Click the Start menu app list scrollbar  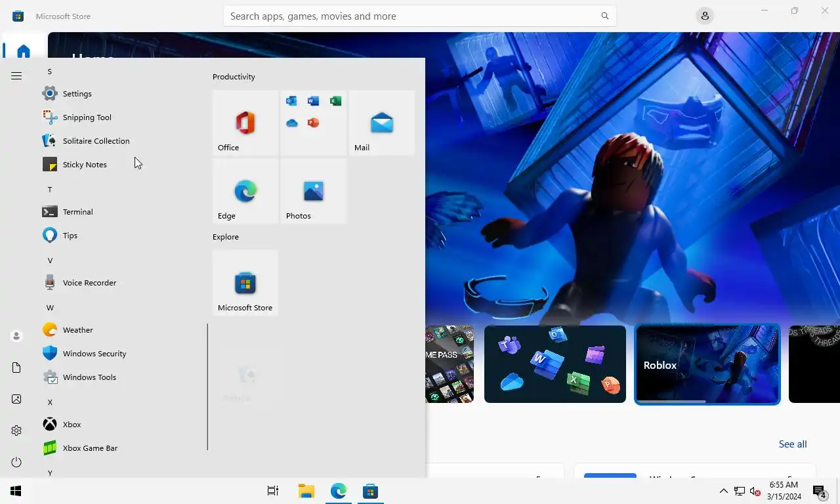(207, 387)
